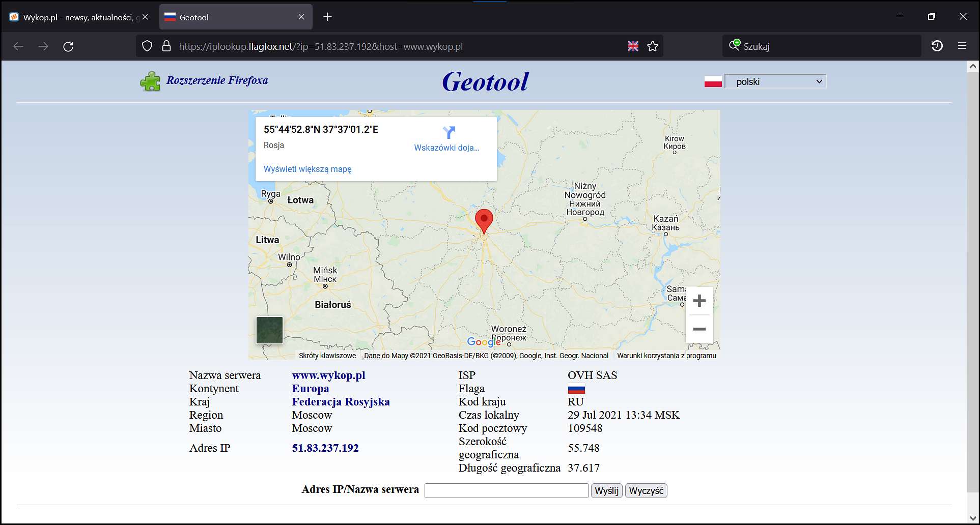The image size is (980, 525).
Task: Open Skróty klawiszowe map shortcuts
Action: [x=327, y=356]
